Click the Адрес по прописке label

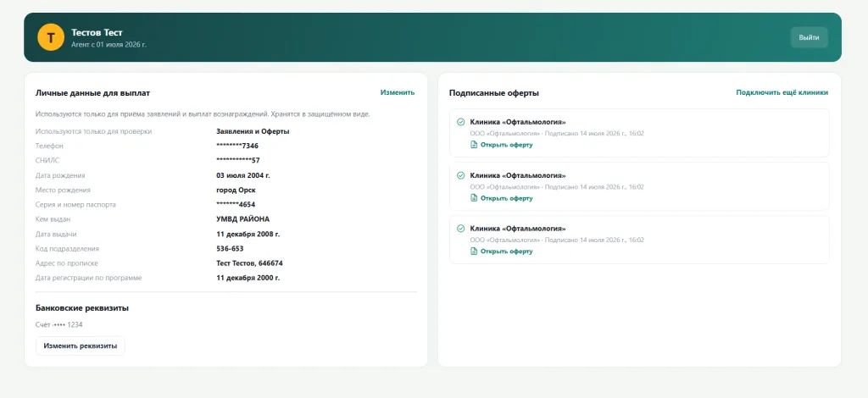pos(67,263)
